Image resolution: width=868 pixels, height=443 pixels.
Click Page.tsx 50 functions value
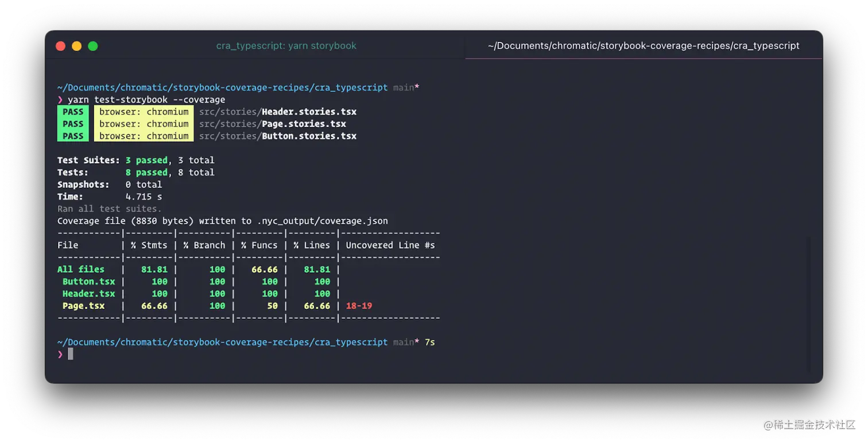[273, 306]
